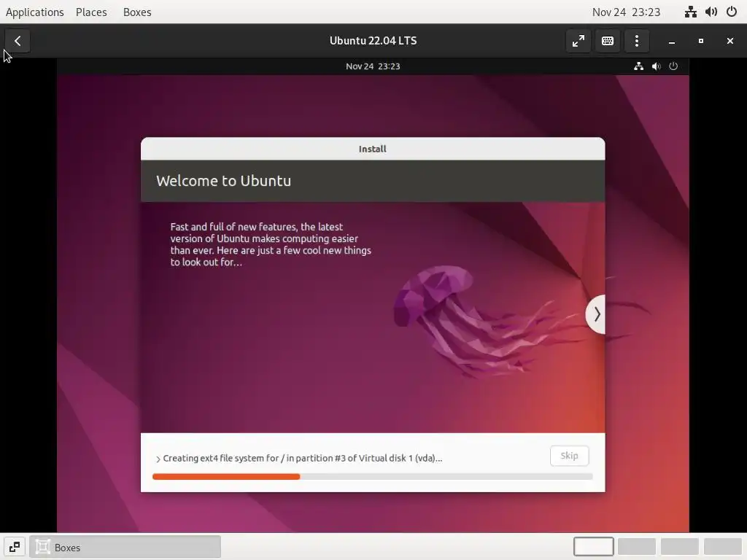The image size is (747, 560).
Task: Click host volume icon in top panel
Action: click(x=711, y=12)
